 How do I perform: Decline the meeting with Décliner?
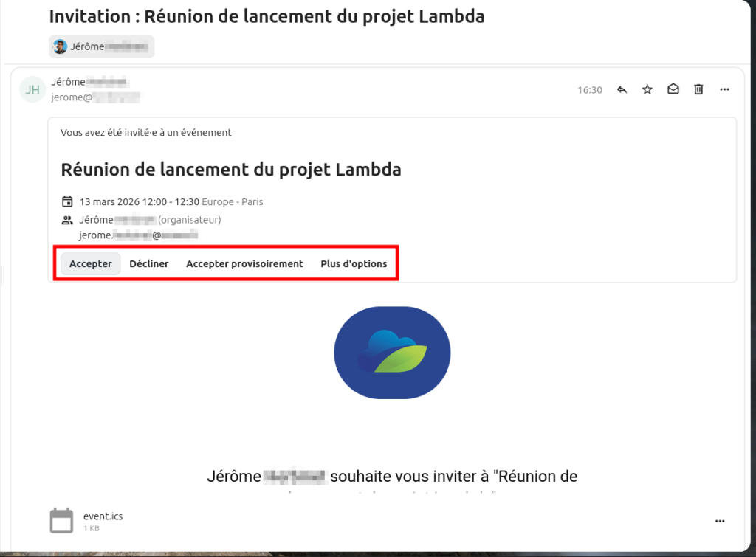tap(149, 263)
